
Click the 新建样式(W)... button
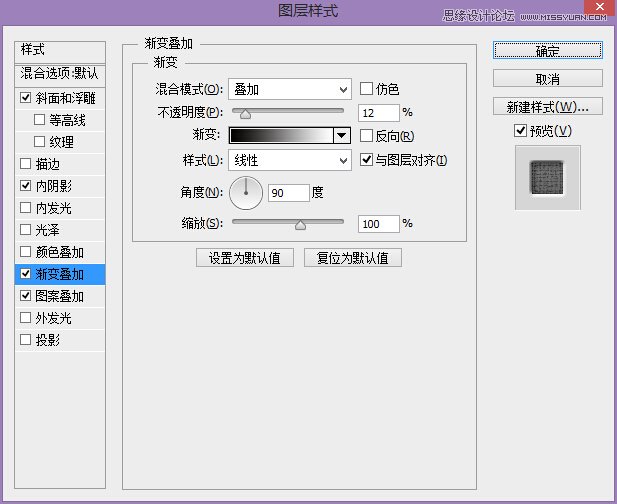coord(548,106)
